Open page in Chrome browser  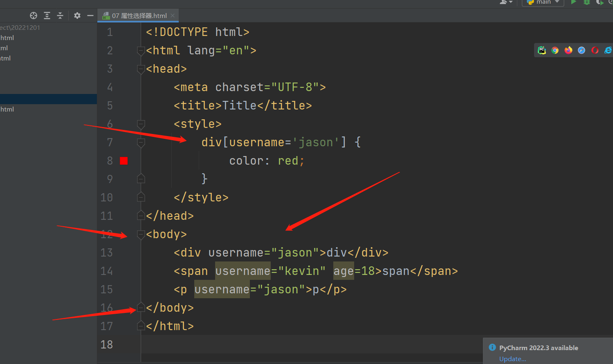[x=555, y=50]
